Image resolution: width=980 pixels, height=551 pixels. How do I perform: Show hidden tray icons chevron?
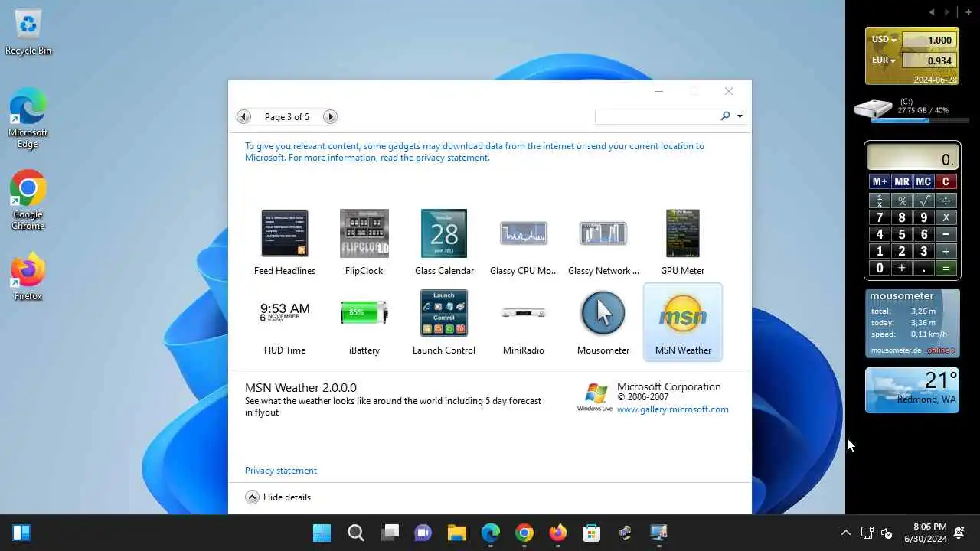[x=845, y=533]
